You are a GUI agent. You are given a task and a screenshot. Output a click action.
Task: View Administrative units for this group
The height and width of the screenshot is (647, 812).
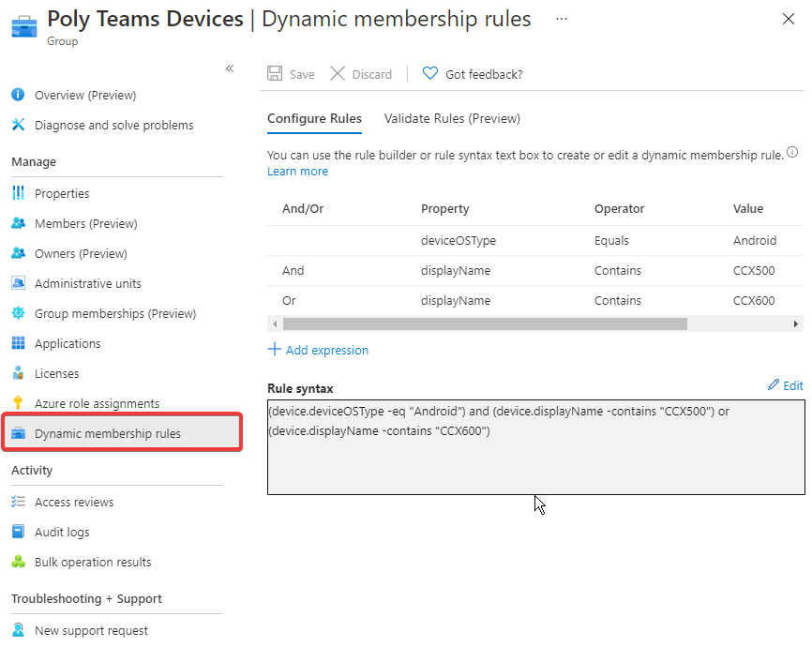[x=90, y=283]
